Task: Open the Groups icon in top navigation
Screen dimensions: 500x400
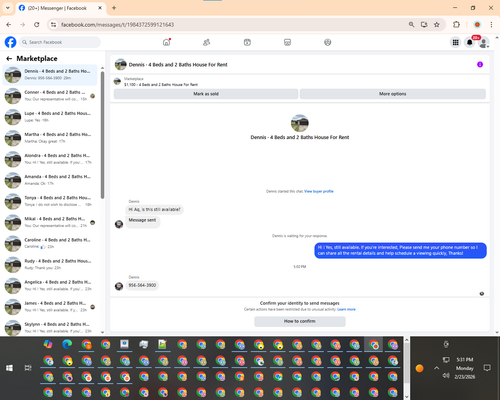Action: 328,42
